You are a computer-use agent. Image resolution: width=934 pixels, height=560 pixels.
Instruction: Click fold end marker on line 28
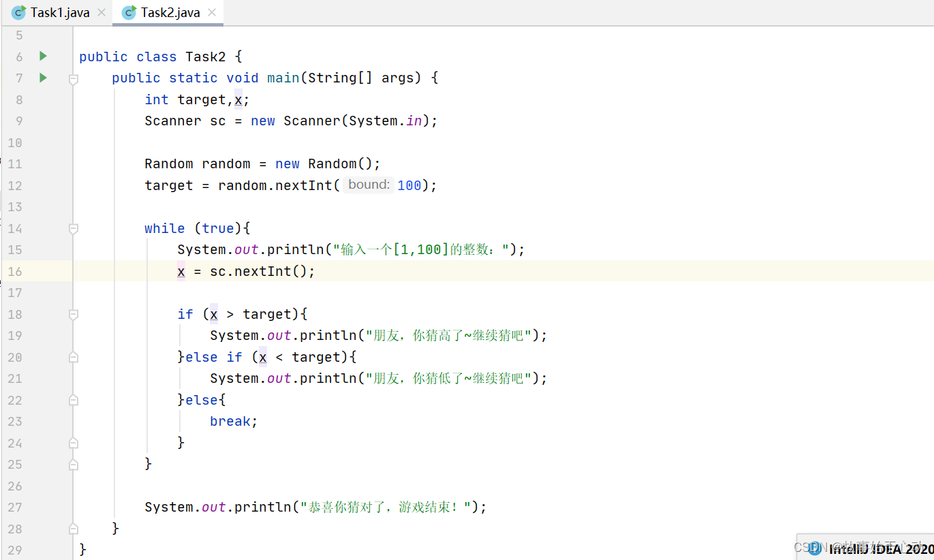[x=74, y=529]
